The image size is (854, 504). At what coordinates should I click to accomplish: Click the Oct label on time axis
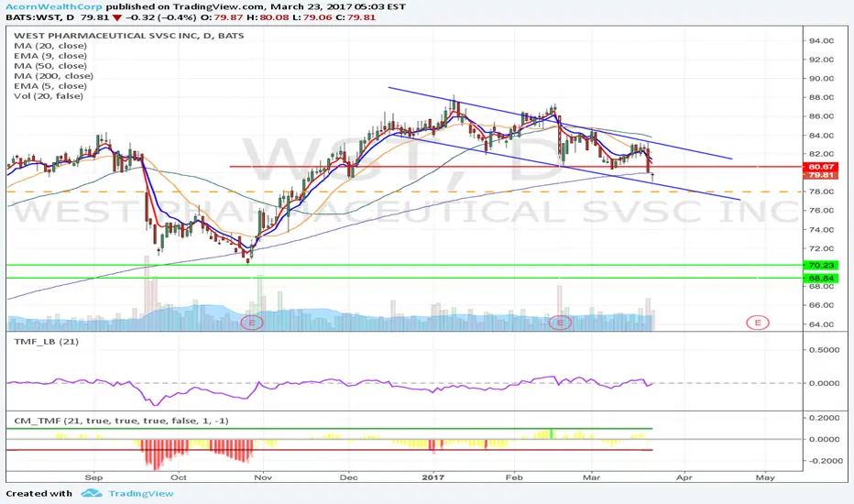pyautogui.click(x=179, y=477)
